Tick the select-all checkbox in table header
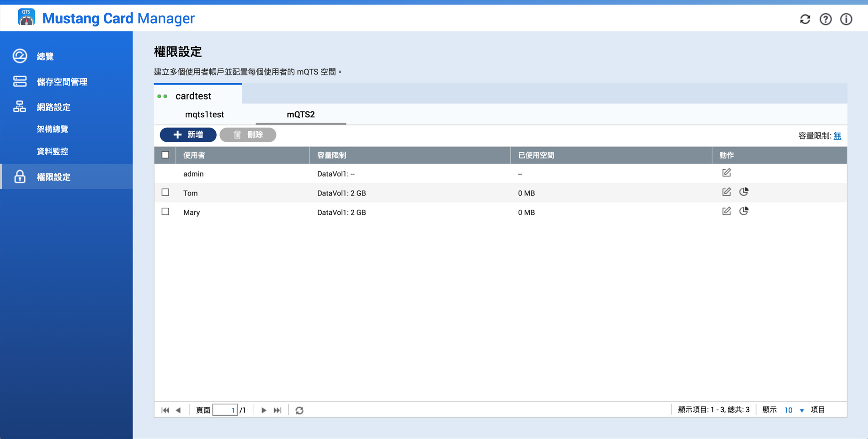The height and width of the screenshot is (439, 868). (165, 155)
